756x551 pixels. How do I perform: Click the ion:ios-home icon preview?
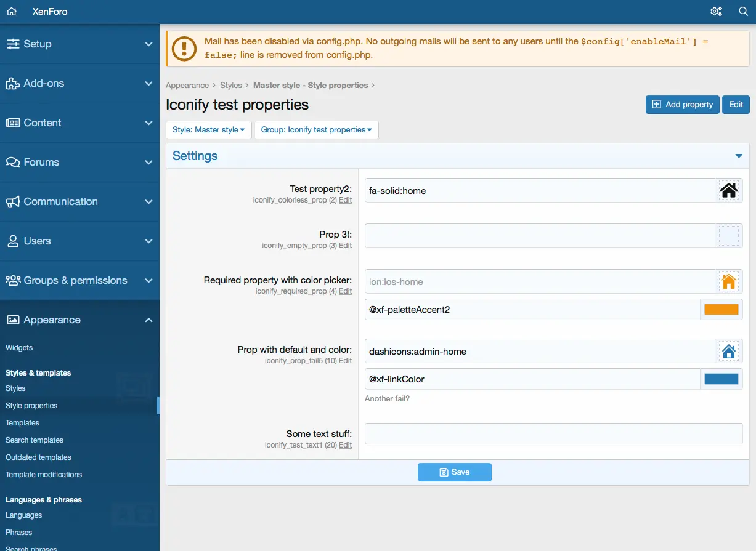point(729,281)
